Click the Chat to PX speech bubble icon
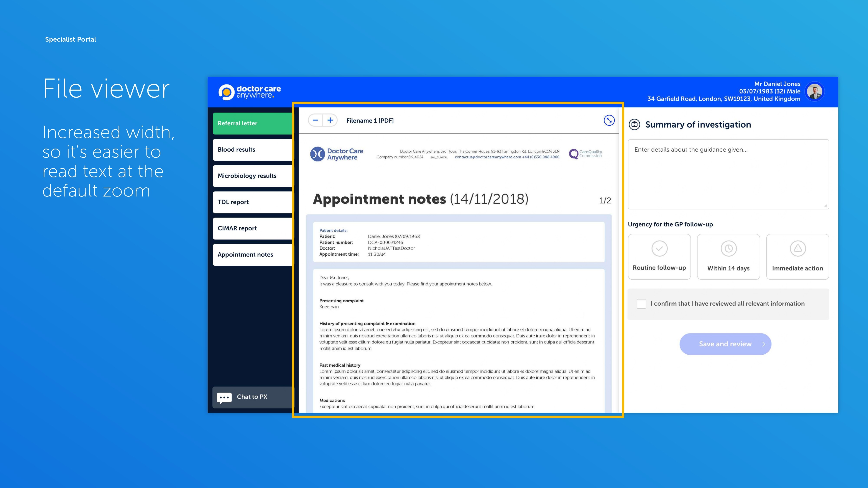The height and width of the screenshot is (488, 868). (x=224, y=397)
